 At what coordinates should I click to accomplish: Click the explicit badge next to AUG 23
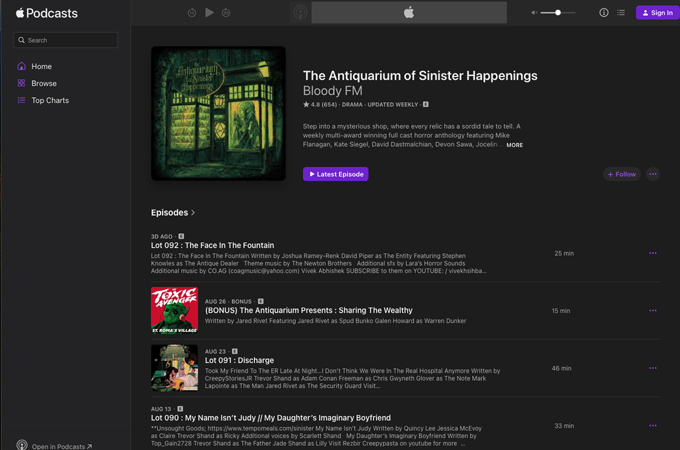pos(235,351)
